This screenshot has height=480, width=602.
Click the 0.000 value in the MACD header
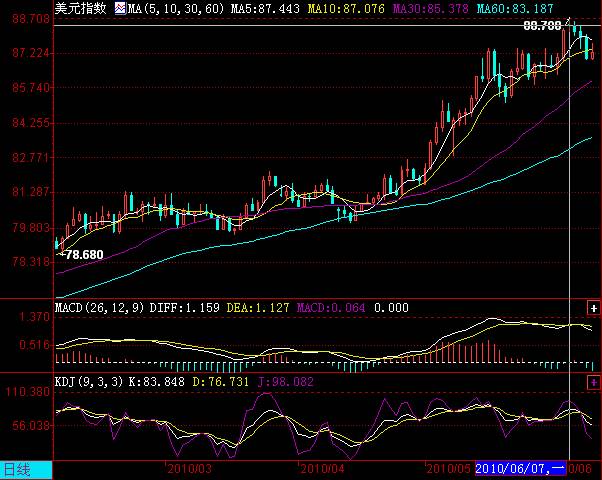tap(391, 308)
